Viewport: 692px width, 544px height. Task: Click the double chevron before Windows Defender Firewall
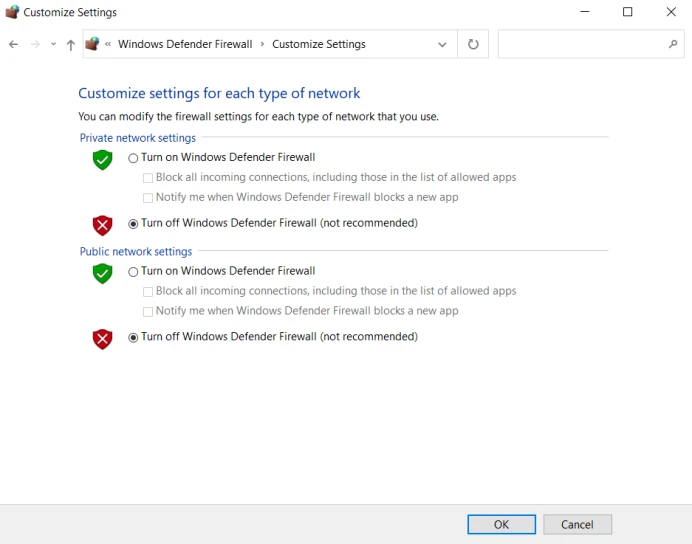pyautogui.click(x=108, y=44)
